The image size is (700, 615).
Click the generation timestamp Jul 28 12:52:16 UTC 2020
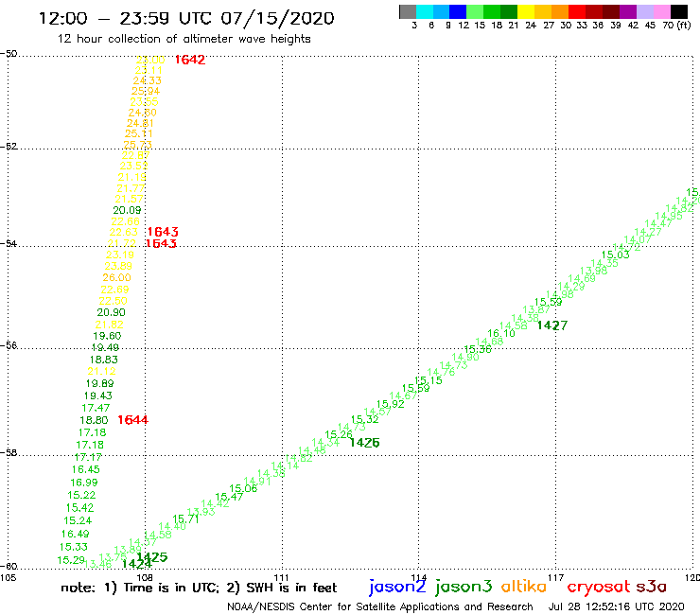pyautogui.click(x=616, y=607)
